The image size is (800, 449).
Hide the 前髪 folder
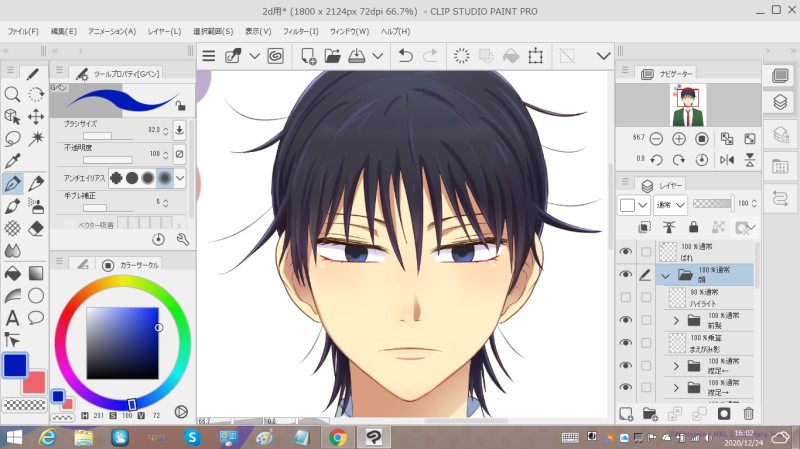626,320
